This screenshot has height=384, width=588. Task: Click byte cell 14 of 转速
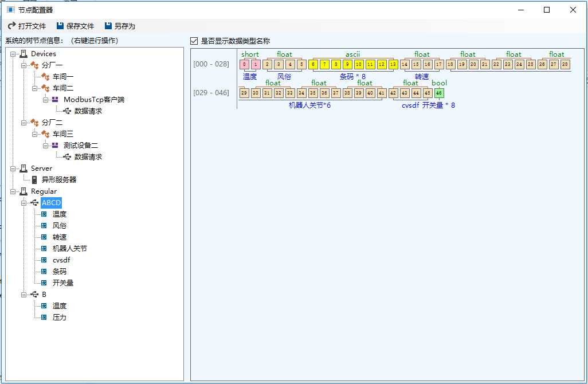(x=405, y=64)
